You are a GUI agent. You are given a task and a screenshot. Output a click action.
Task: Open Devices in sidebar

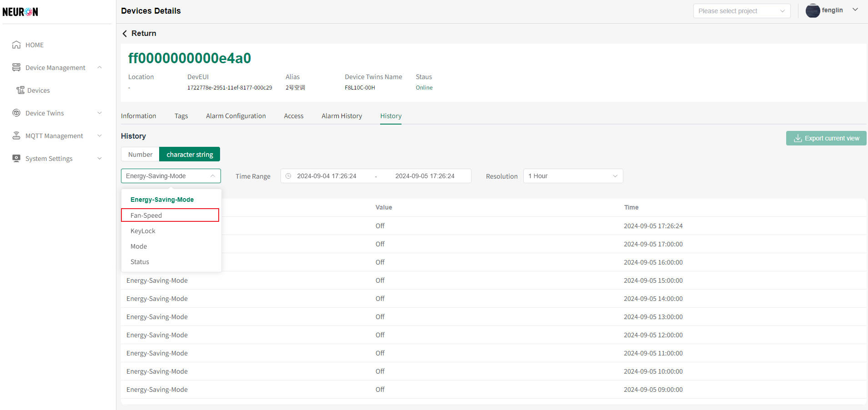click(x=38, y=90)
